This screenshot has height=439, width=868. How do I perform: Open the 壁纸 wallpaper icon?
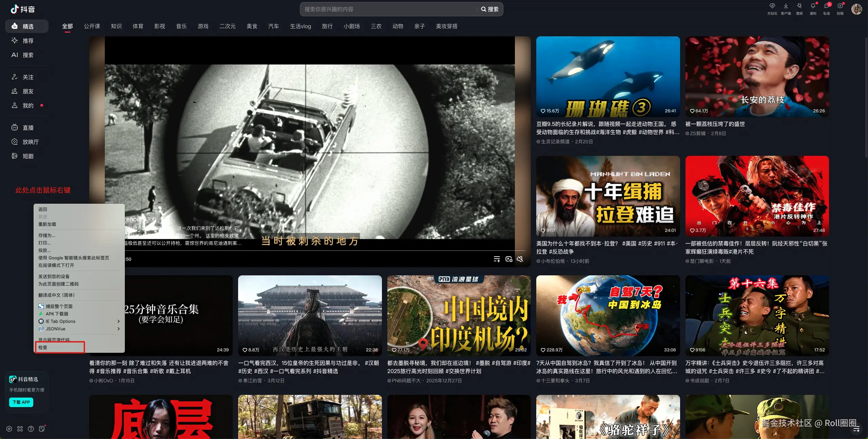point(799,6)
